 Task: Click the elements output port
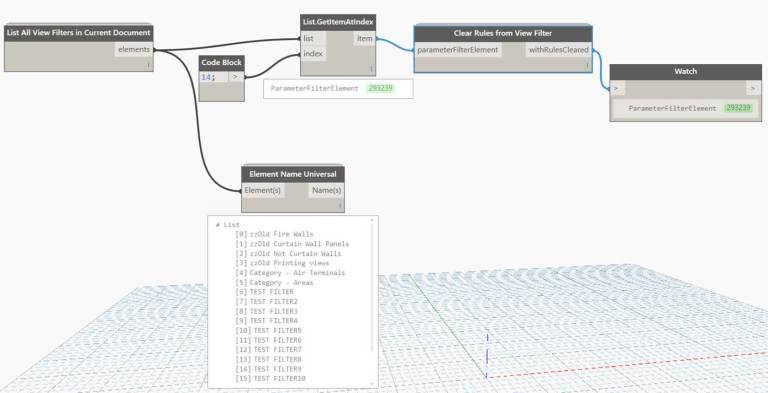(134, 49)
